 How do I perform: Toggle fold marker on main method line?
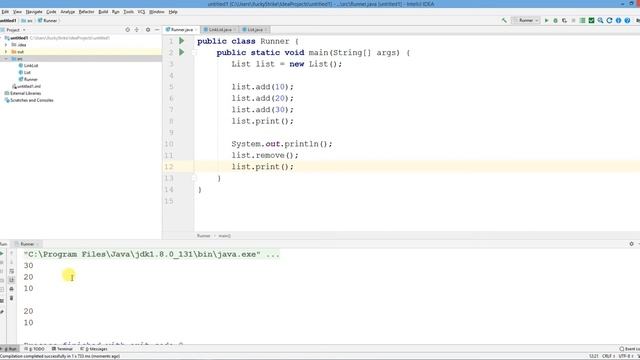click(x=194, y=53)
